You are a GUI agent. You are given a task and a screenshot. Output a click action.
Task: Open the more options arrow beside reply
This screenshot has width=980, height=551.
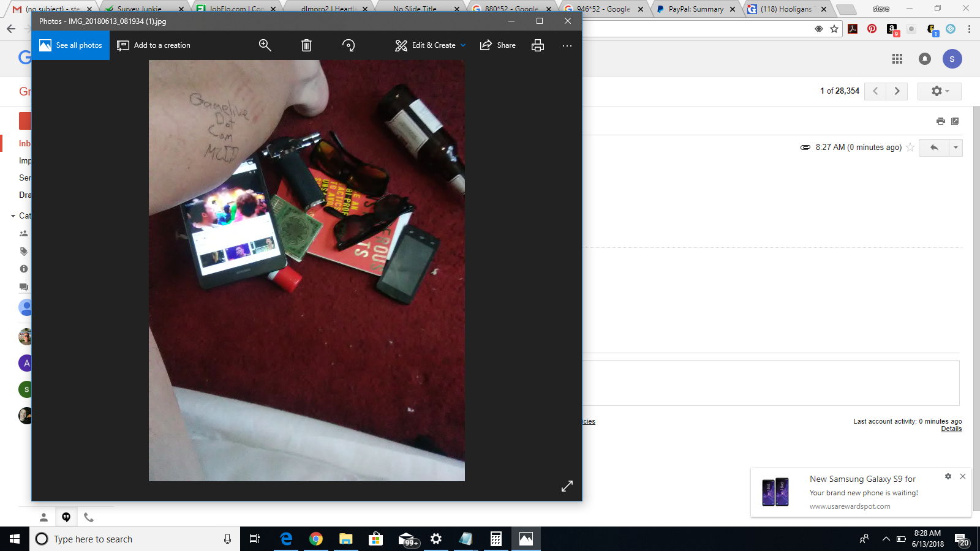tap(956, 148)
